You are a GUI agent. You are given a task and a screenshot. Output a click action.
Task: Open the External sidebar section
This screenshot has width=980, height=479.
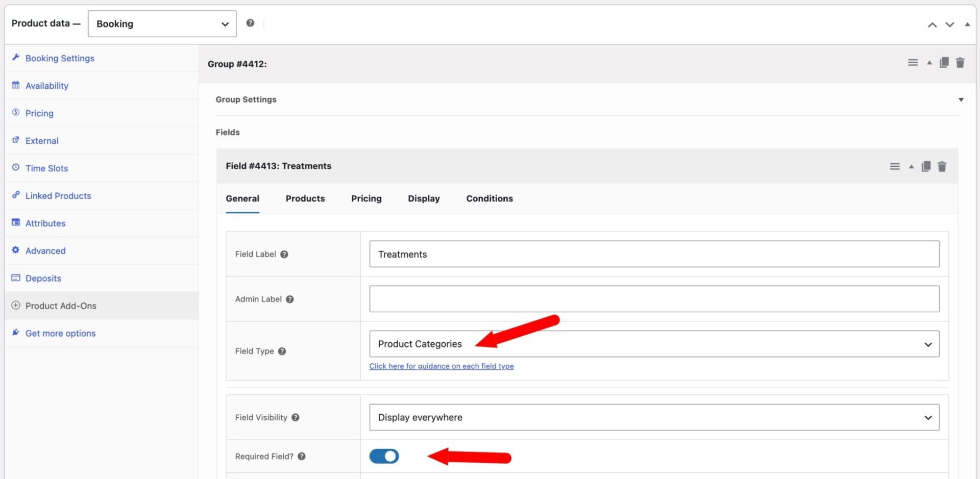[x=42, y=141]
